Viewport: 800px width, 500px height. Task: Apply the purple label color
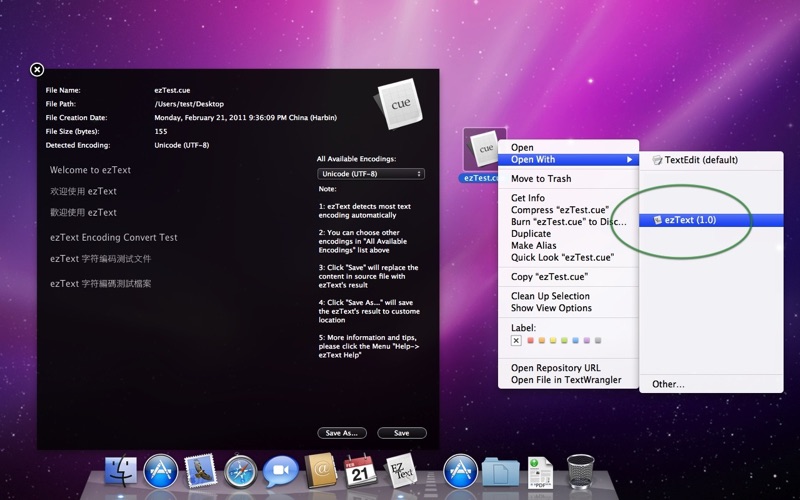click(x=587, y=340)
